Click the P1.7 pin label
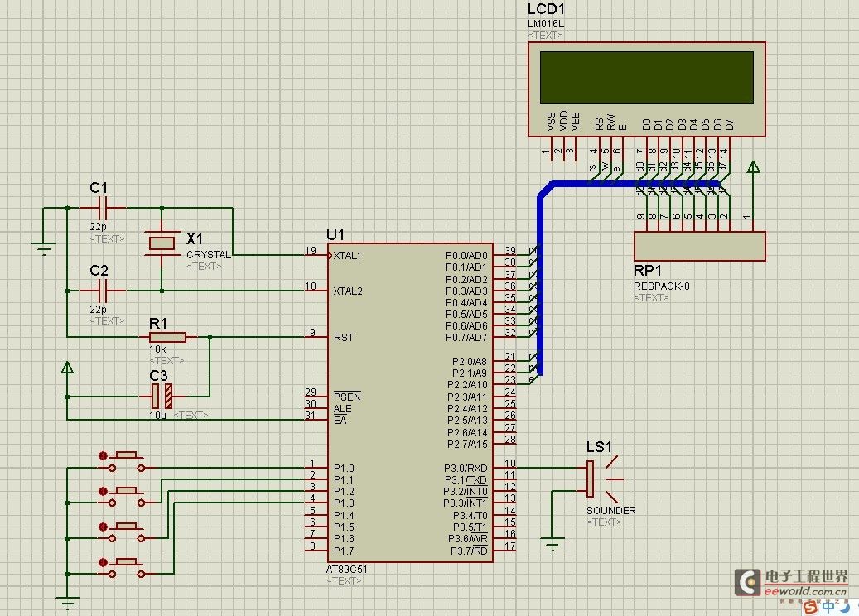The image size is (859, 616). [344, 551]
